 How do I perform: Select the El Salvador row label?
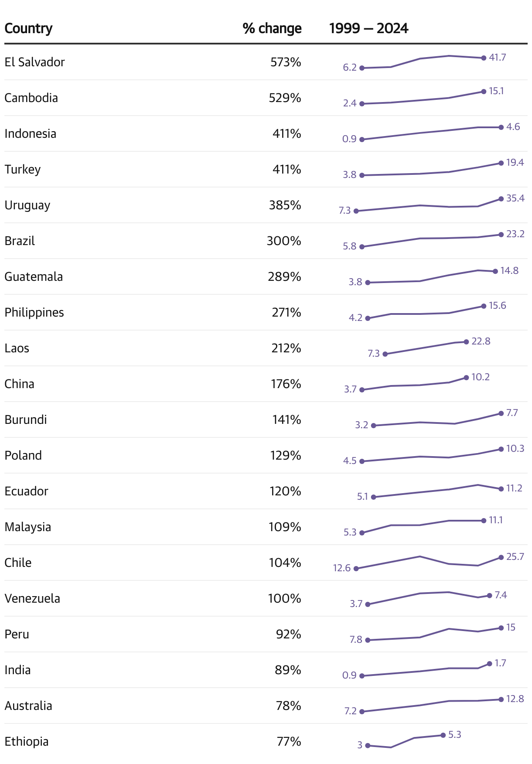34,62
